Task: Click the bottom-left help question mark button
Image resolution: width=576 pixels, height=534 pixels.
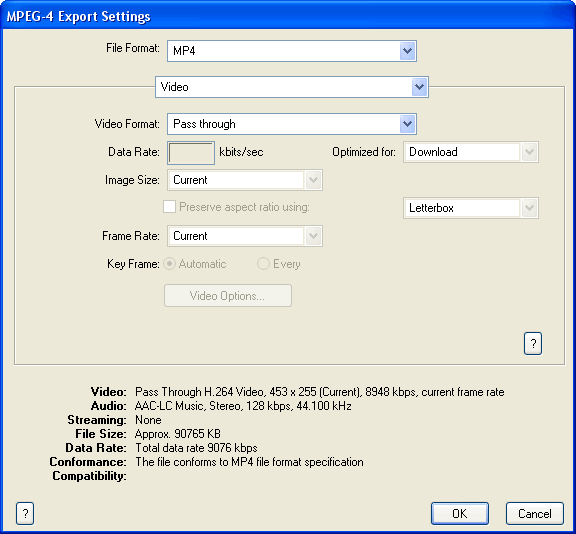Action: [25, 513]
